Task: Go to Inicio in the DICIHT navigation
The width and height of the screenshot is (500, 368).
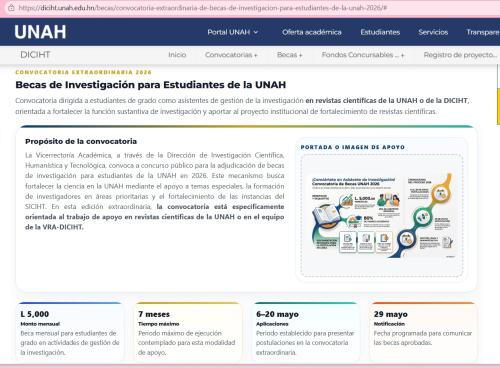Action: pos(177,55)
